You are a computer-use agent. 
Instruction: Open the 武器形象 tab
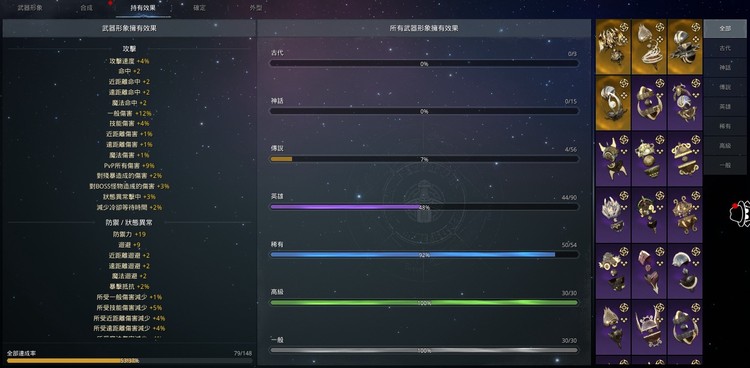pos(30,8)
